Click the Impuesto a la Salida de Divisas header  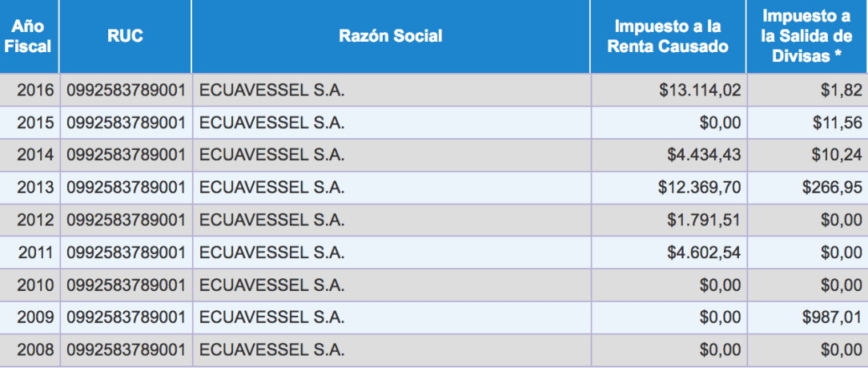(x=806, y=37)
